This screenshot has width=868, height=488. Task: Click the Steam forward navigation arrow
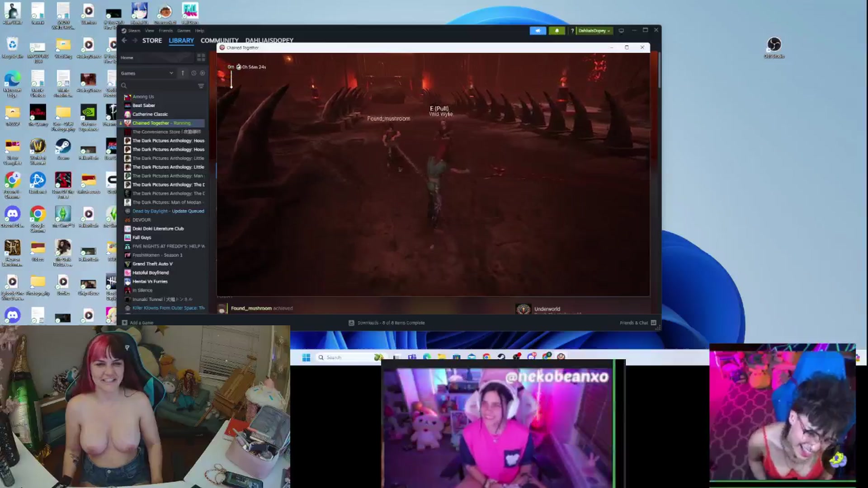point(135,40)
